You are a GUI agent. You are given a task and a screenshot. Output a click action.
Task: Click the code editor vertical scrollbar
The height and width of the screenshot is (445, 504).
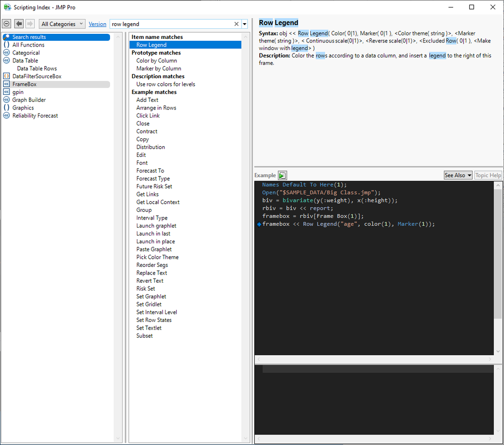(498, 252)
